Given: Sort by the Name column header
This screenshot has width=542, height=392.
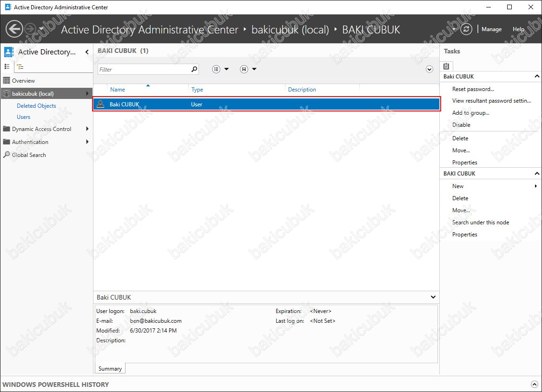Looking at the screenshot, I should coord(118,90).
